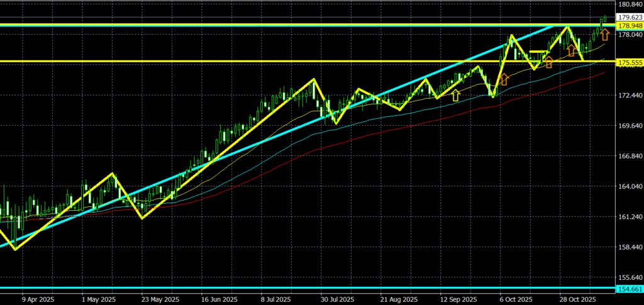
Task: Click the 6 Oct 2025 date label
Action: [x=516, y=299]
